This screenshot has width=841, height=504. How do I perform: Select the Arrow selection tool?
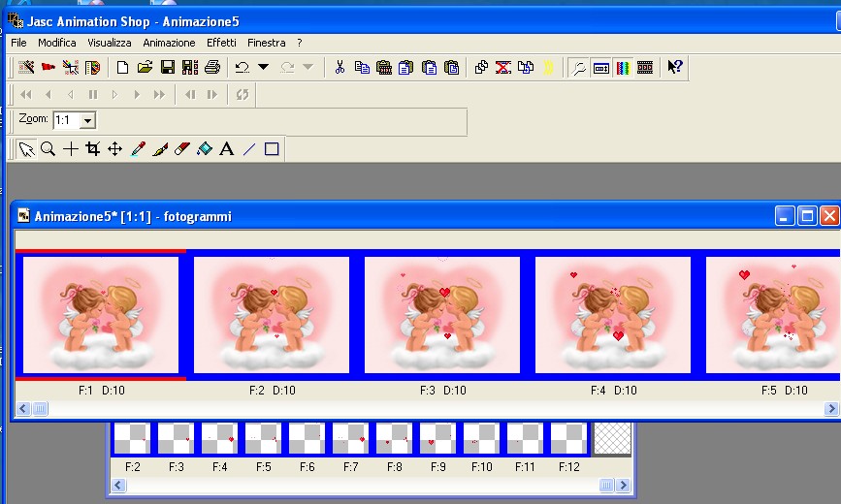26,148
